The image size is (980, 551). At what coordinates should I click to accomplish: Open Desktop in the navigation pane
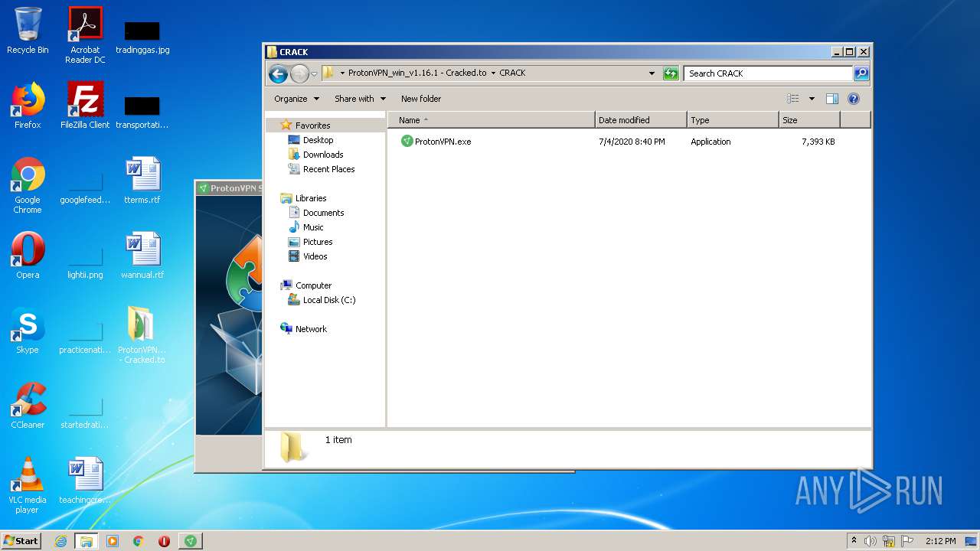[x=318, y=140]
